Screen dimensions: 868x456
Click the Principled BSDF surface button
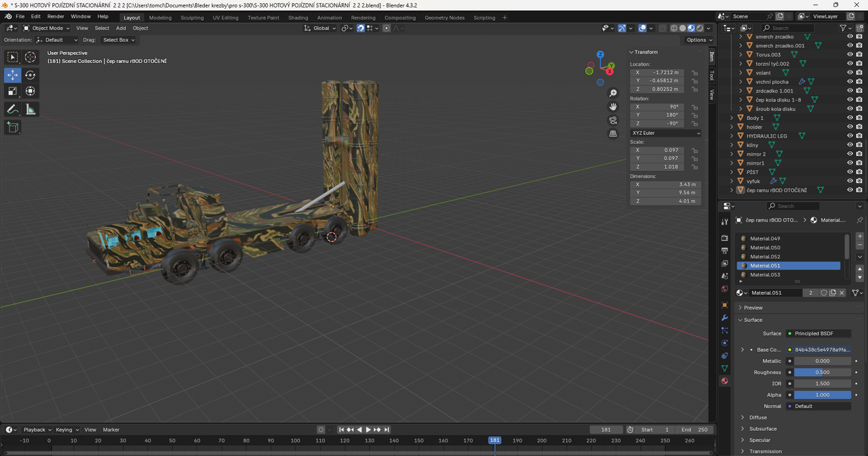pos(818,333)
